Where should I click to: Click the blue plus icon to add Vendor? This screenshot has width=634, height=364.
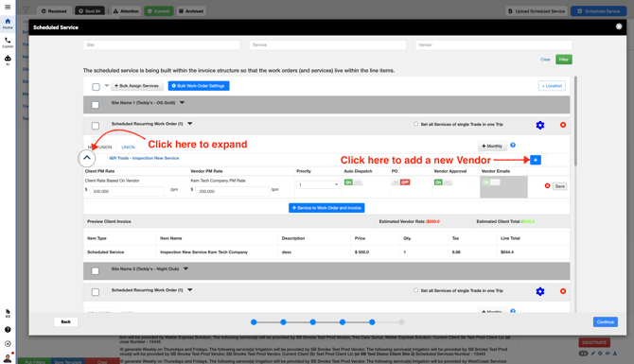(x=536, y=160)
